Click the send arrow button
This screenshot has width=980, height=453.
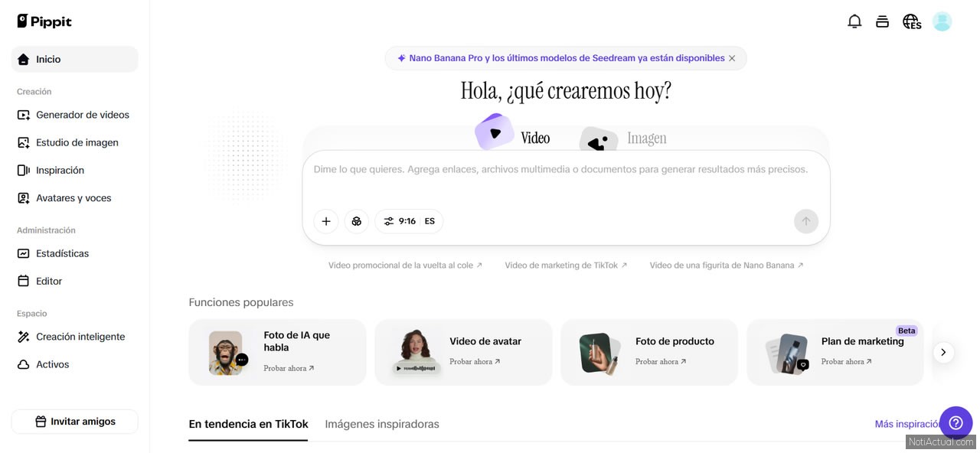click(x=805, y=221)
